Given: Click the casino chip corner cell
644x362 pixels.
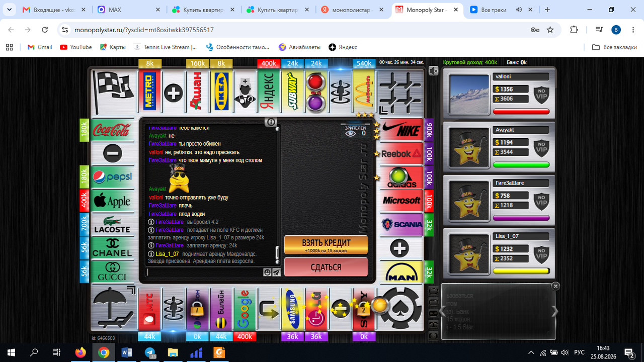Looking at the screenshot, I should tap(400, 309).
